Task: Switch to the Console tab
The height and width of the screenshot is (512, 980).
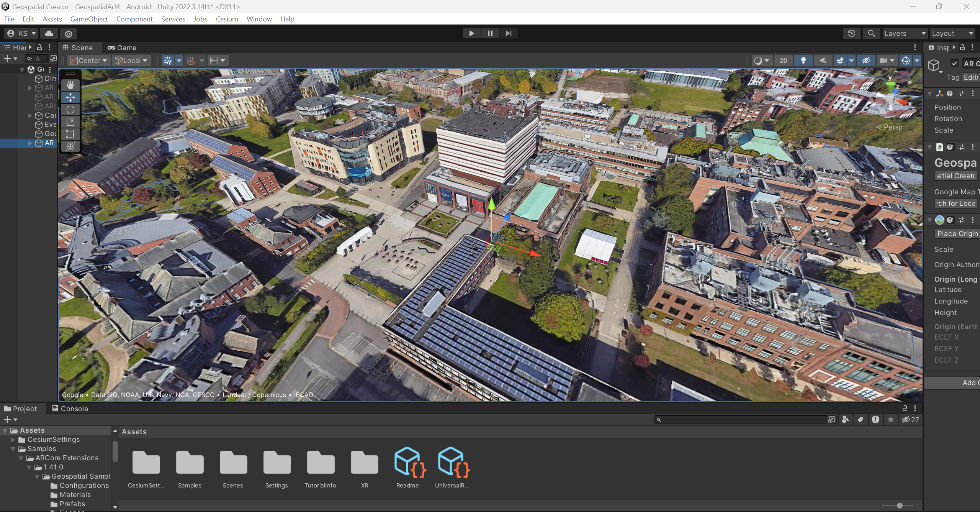Action: (x=70, y=409)
